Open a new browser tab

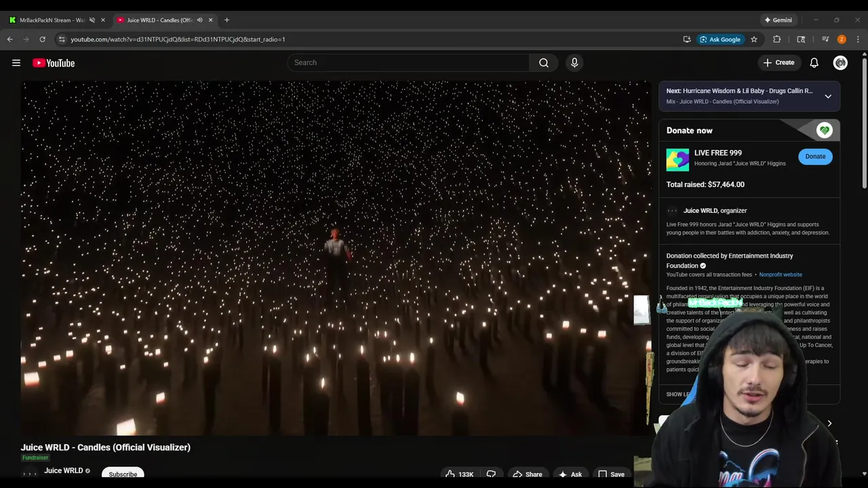click(x=226, y=20)
